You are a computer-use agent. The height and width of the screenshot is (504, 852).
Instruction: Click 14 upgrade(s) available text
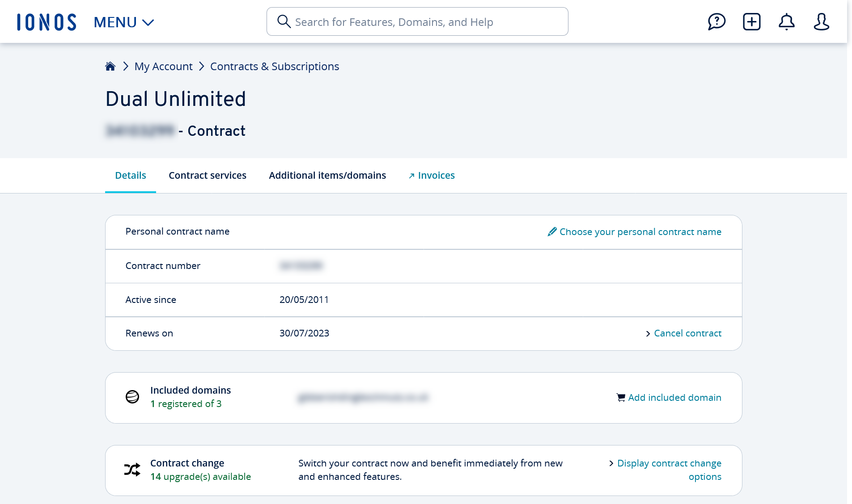pyautogui.click(x=200, y=477)
